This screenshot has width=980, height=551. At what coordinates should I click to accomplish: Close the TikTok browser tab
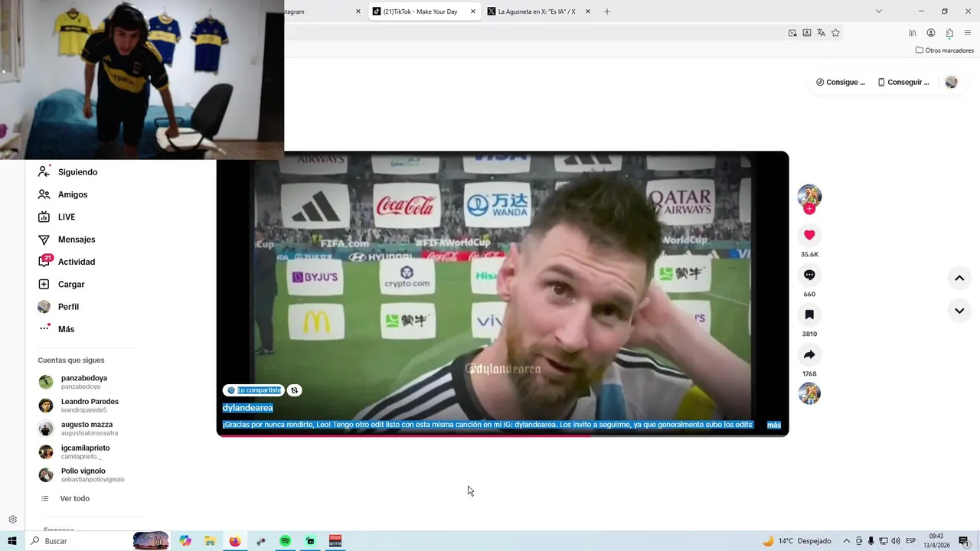pyautogui.click(x=472, y=11)
